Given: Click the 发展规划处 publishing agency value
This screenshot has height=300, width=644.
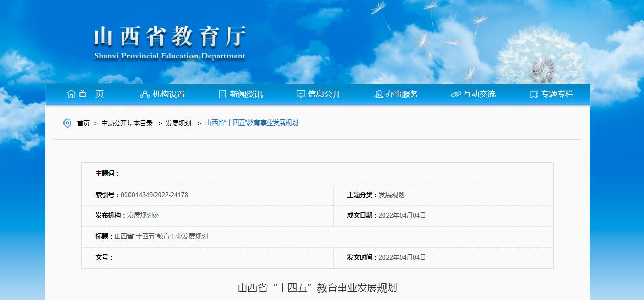Looking at the screenshot, I should point(143,215).
